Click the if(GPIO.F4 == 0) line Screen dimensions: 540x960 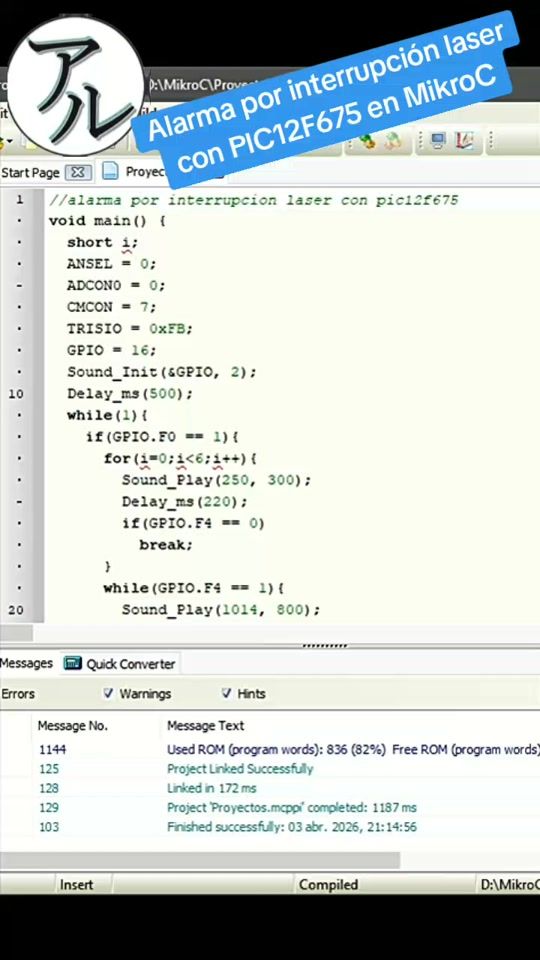(193, 523)
